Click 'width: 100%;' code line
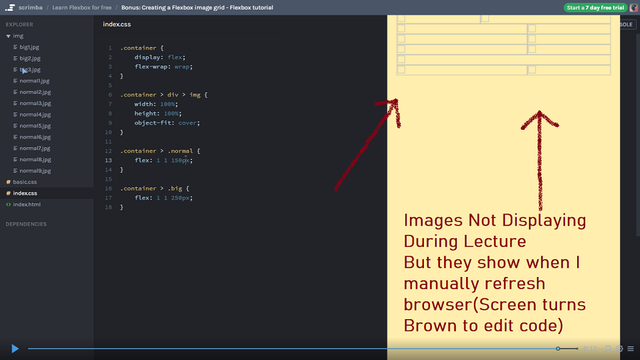640x360 pixels. (156, 104)
